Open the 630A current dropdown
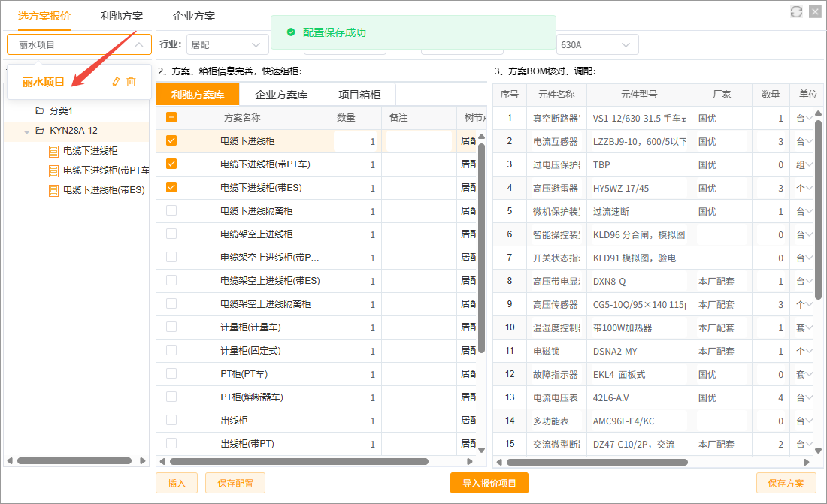This screenshot has height=504, width=827. (597, 45)
